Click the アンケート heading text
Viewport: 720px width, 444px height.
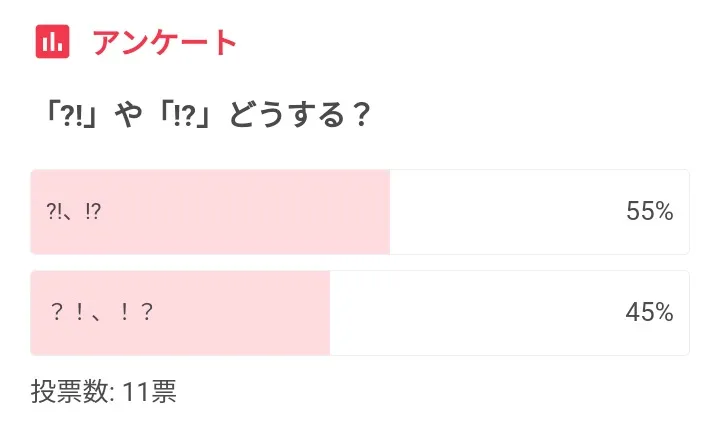point(164,43)
